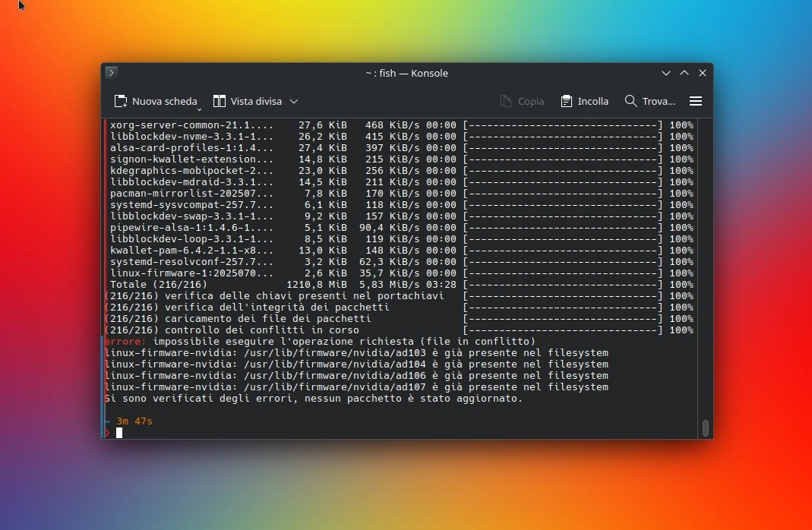Viewport: 812px width, 530px height.
Task: Click the blinking cursor at the fish prompt
Action: click(120, 433)
